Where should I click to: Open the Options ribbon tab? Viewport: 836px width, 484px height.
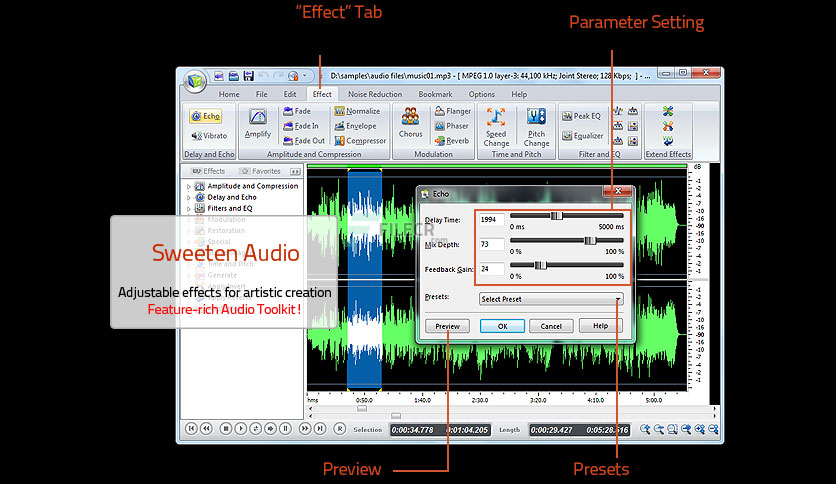pos(481,94)
